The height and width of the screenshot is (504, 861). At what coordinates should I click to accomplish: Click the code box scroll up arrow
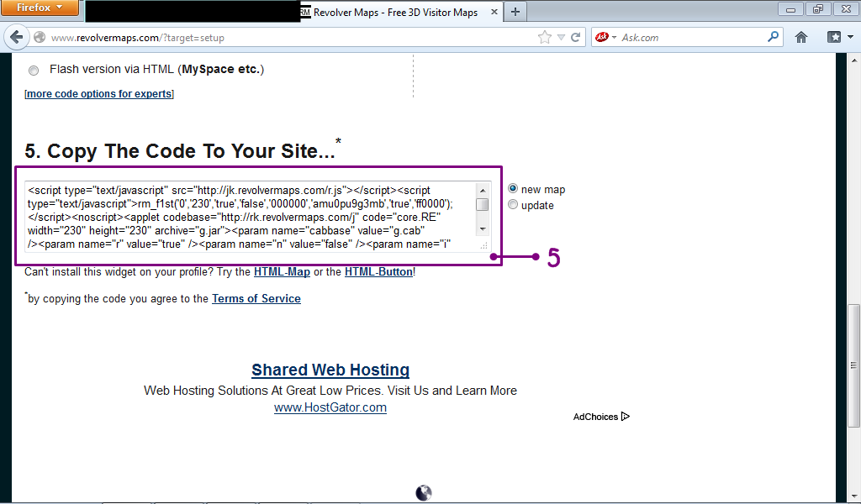coord(483,191)
